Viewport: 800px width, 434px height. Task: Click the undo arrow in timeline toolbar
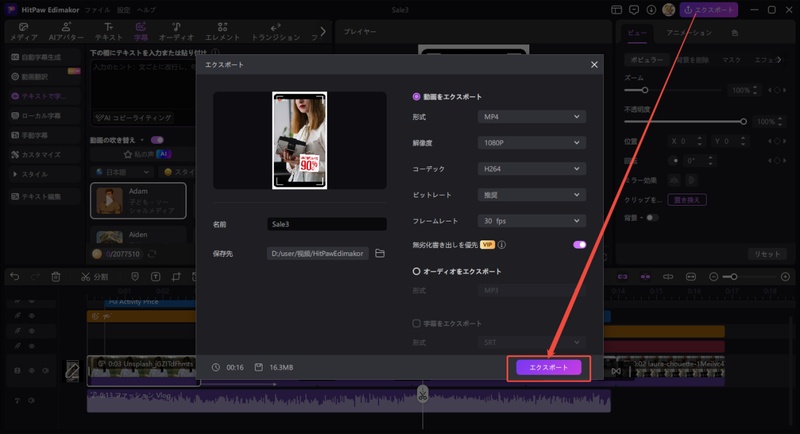coord(15,276)
